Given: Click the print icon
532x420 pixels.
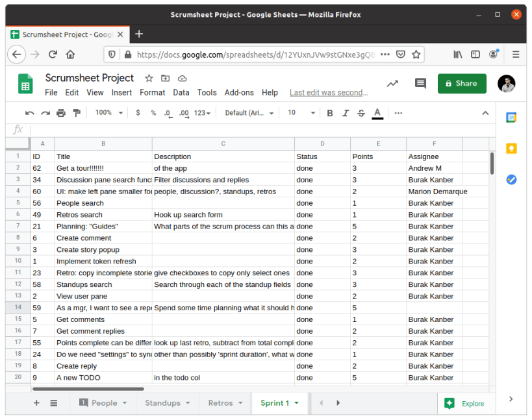Looking at the screenshot, I should [x=61, y=113].
